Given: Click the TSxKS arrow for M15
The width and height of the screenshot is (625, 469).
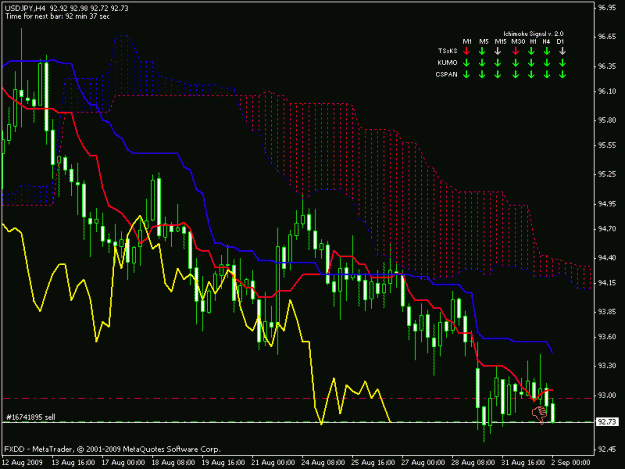Looking at the screenshot, I should 497,51.
